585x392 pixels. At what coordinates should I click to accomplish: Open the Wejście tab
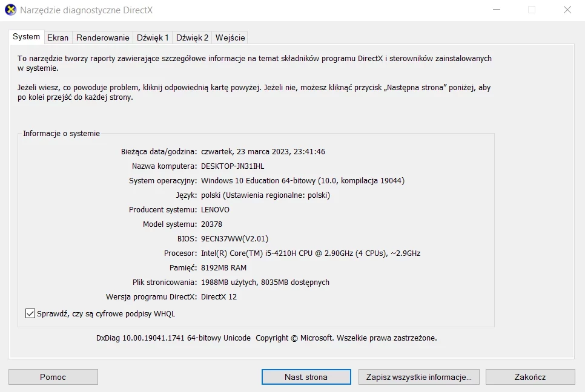230,37
